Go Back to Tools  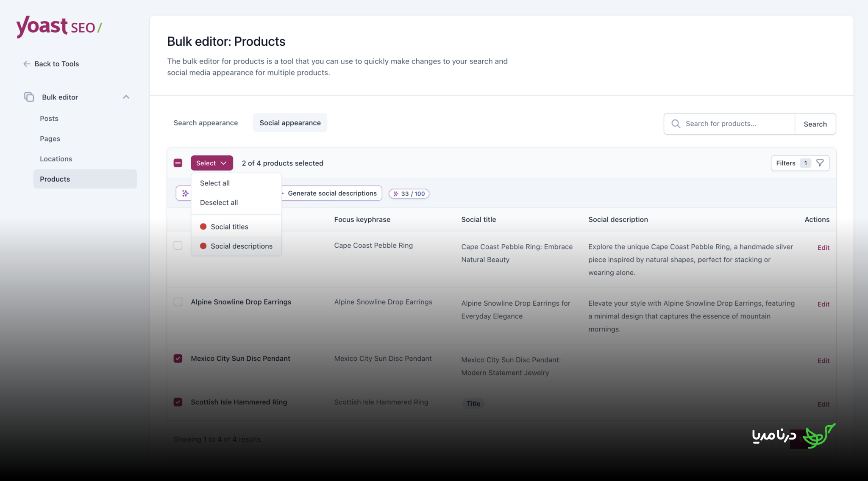click(x=51, y=64)
